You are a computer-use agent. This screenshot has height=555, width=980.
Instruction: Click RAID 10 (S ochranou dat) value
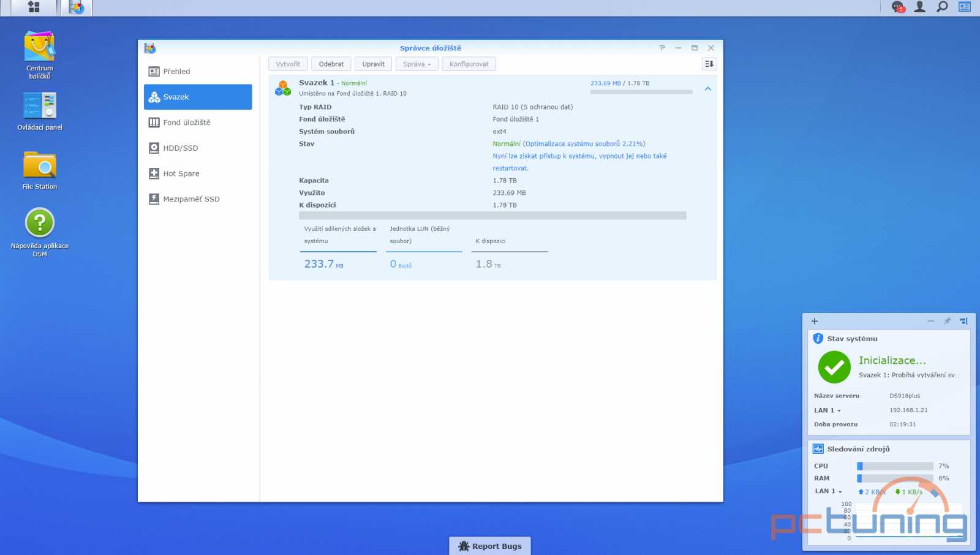click(x=533, y=107)
